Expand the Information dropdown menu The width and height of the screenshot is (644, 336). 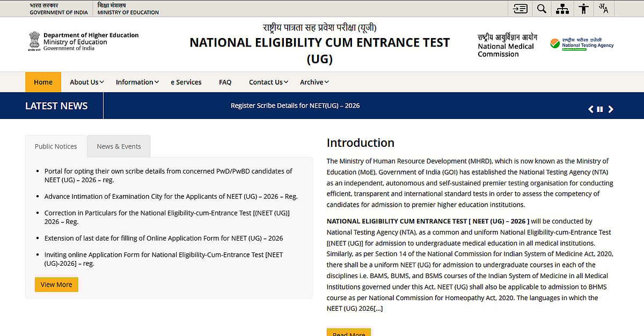click(x=137, y=82)
